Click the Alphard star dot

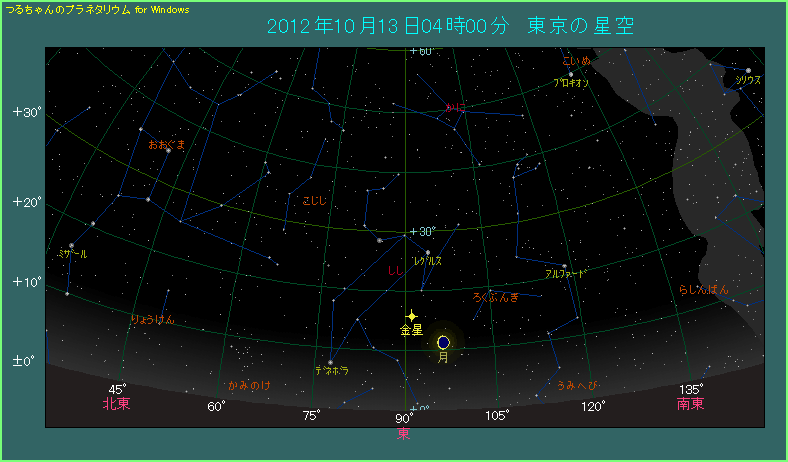coord(564,266)
